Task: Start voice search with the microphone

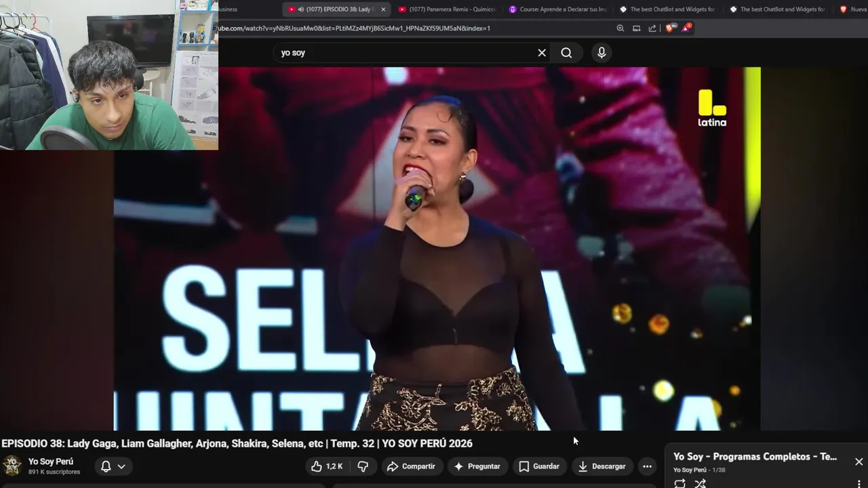Action: [601, 53]
